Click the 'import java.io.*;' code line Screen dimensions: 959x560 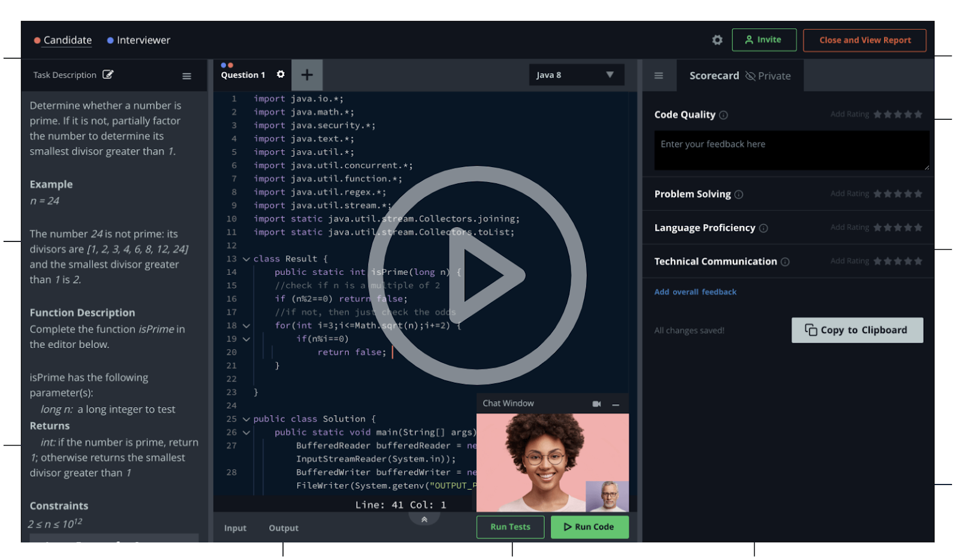298,99
